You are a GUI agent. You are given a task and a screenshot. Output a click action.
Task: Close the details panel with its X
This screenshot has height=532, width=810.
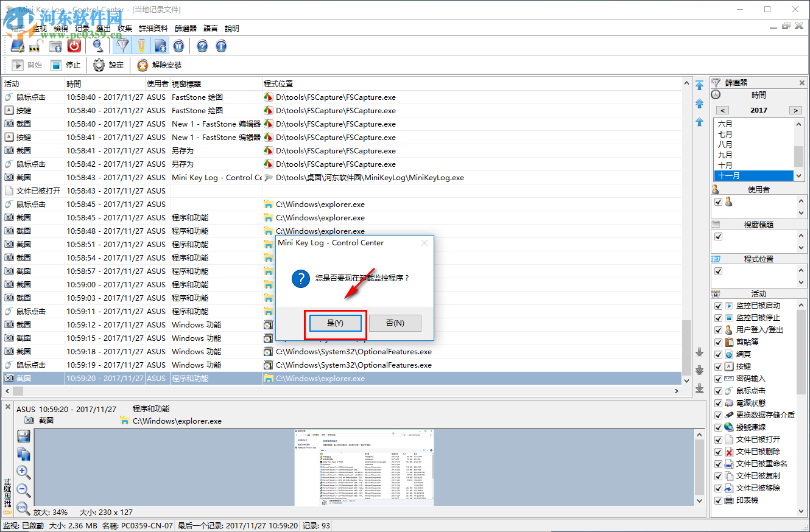pos(8,407)
